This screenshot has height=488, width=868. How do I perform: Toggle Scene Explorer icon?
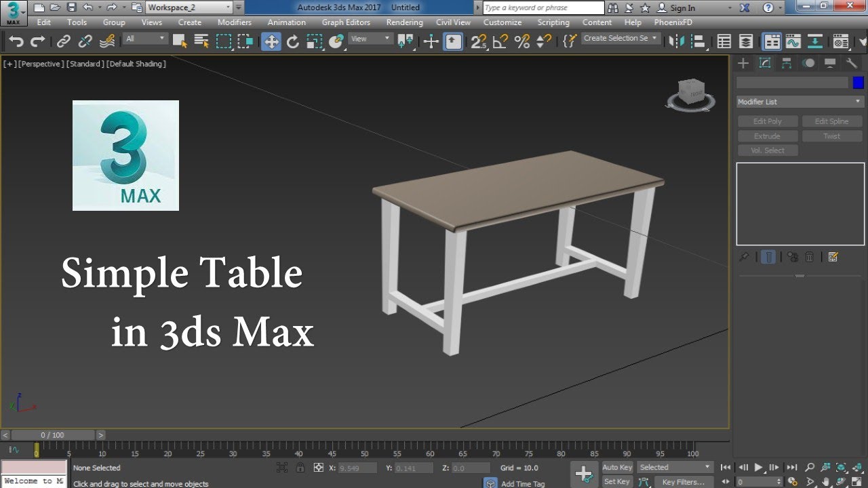pyautogui.click(x=724, y=41)
